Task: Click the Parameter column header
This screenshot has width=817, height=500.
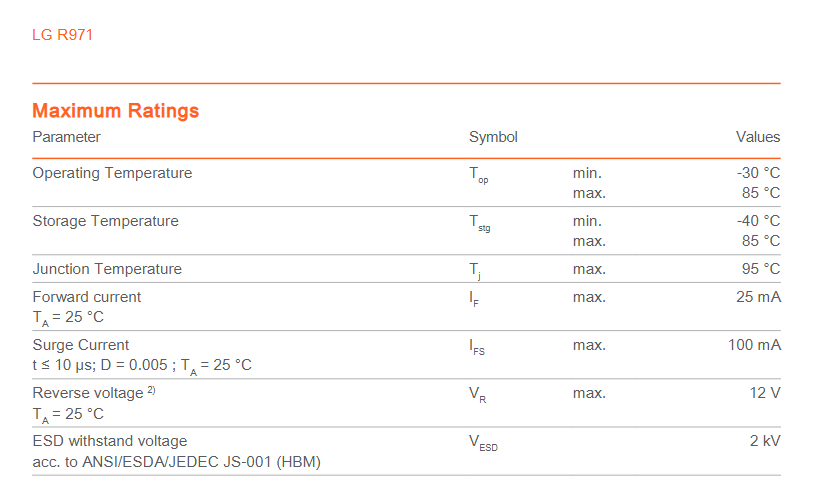Action: click(x=66, y=137)
